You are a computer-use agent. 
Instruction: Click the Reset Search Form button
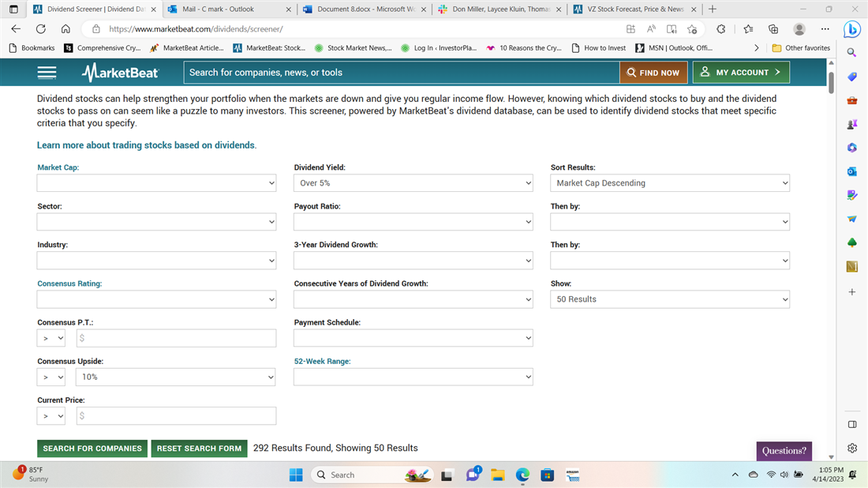tap(199, 449)
